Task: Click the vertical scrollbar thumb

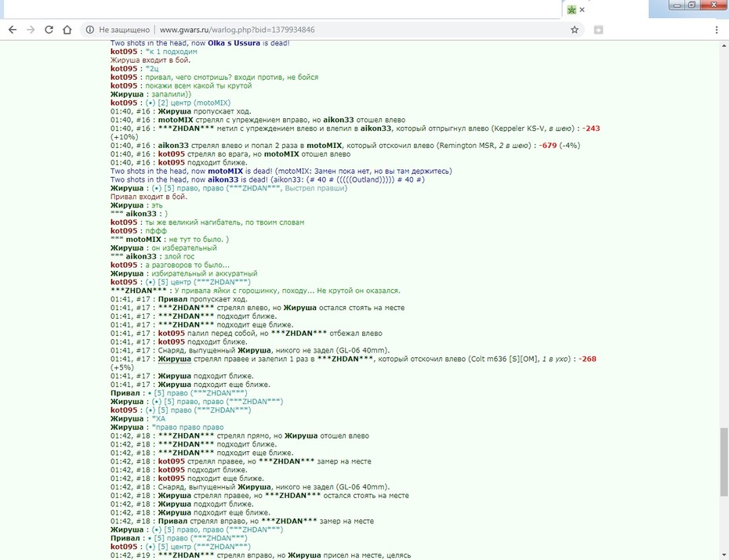Action: (724, 462)
